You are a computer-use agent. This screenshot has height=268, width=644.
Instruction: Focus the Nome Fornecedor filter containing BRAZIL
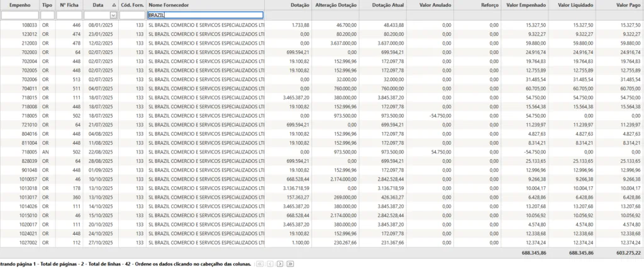tap(204, 15)
